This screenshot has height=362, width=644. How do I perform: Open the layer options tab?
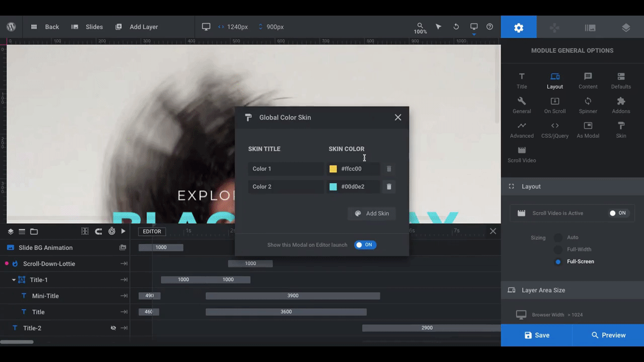(x=626, y=28)
